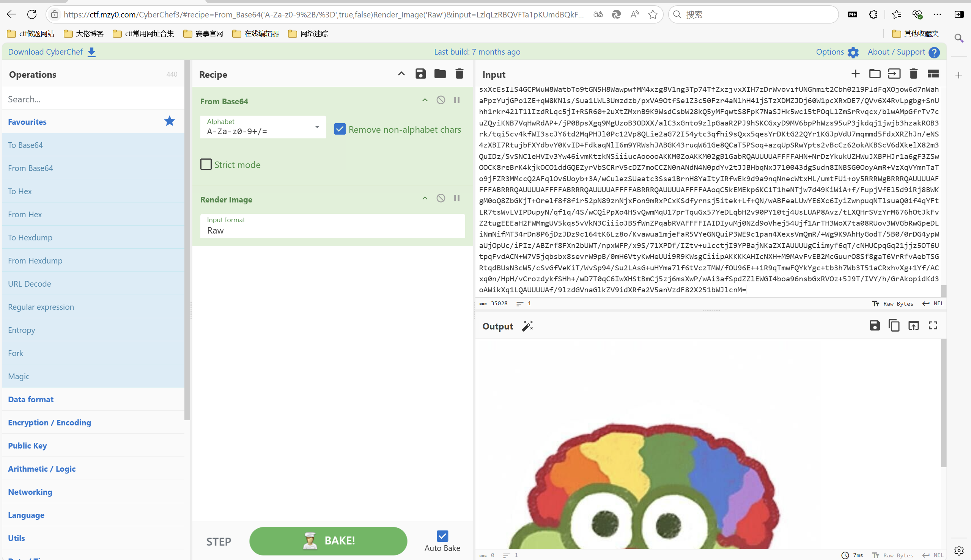The image size is (971, 560).
Task: Add page to browser favorites star
Action: tap(653, 15)
